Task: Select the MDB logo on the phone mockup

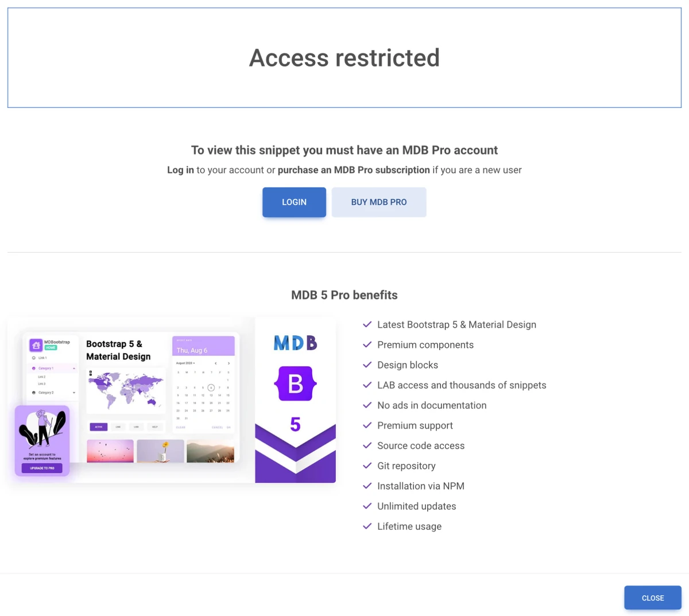Action: tap(295, 343)
